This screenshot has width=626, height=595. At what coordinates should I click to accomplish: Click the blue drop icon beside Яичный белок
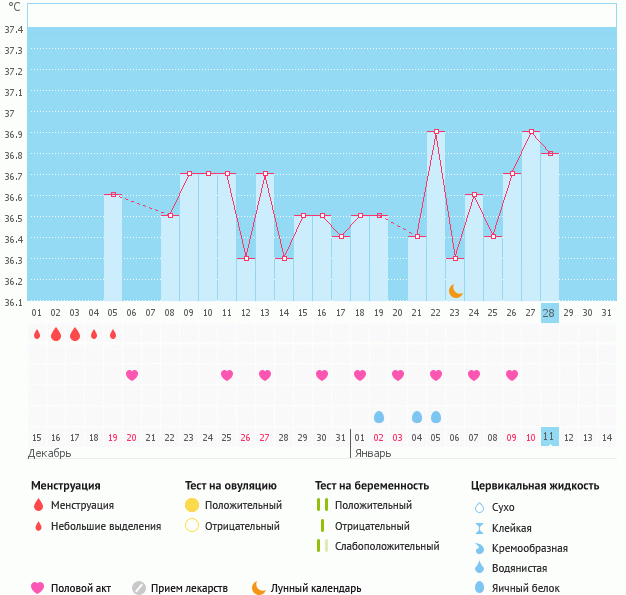tap(480, 588)
